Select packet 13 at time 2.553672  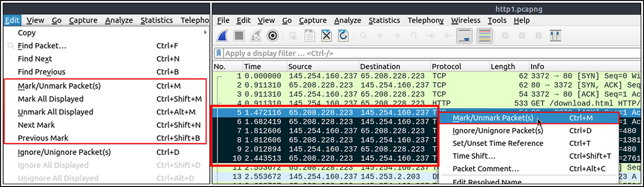click(x=325, y=177)
